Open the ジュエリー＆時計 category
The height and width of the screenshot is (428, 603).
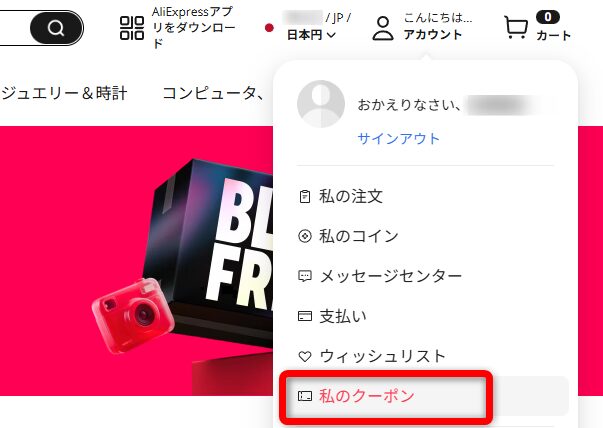coord(64,93)
